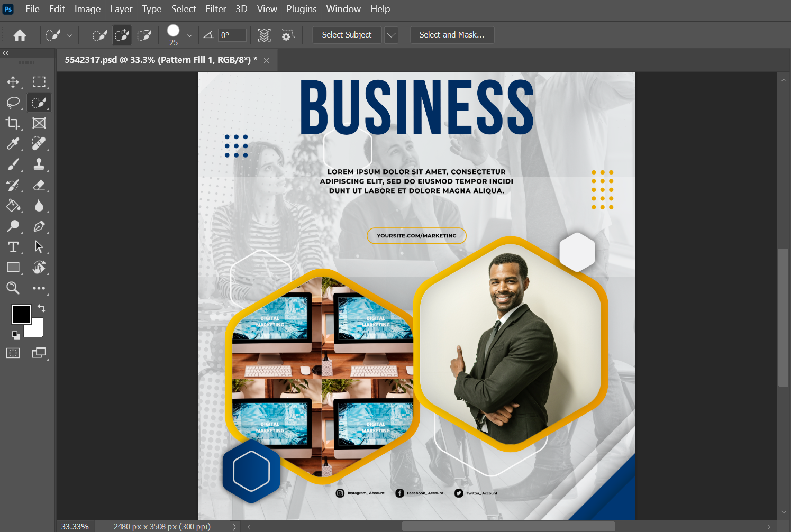
Task: Select the Eyedropper tool
Action: (x=13, y=144)
